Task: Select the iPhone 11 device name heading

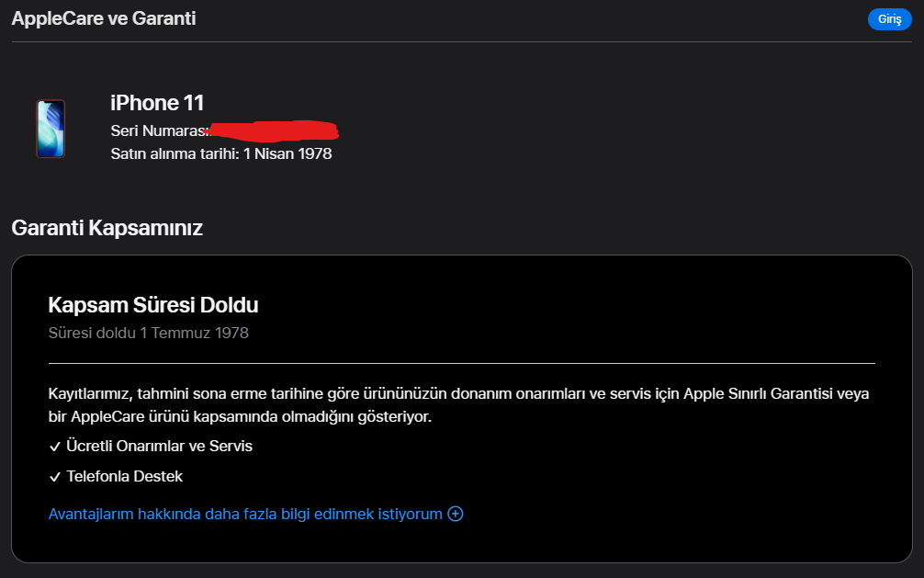Action: [x=157, y=103]
